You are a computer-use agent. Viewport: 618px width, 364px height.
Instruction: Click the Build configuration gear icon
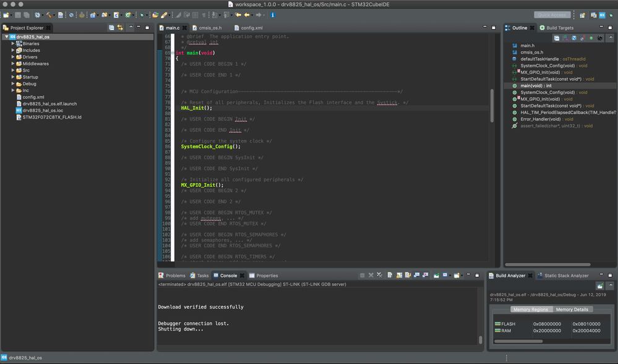(38, 15)
